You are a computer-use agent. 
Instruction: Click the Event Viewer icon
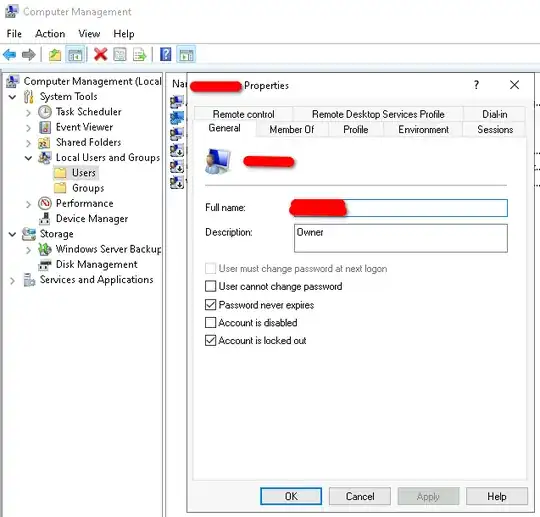(45, 127)
